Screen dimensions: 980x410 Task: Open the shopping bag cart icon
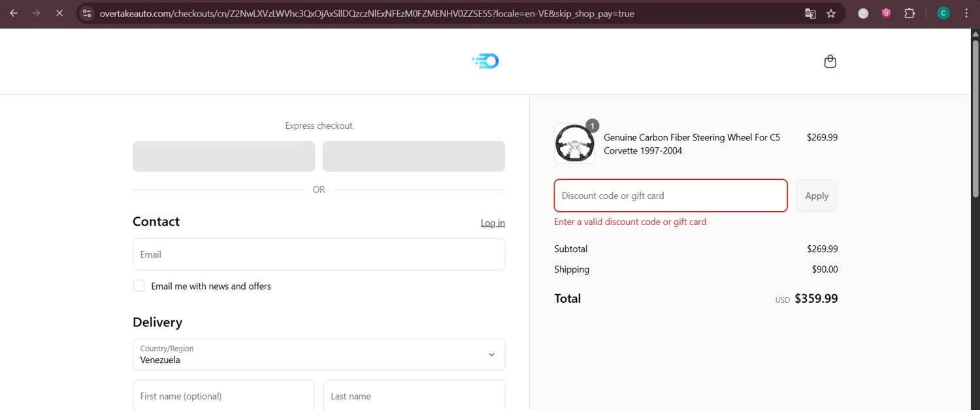click(830, 61)
